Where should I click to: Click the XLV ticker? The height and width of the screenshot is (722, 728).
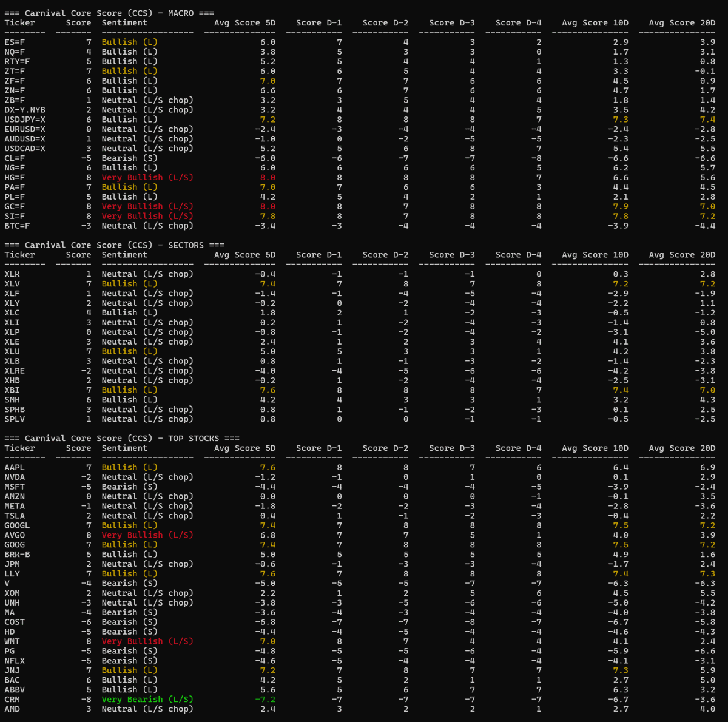tap(12, 284)
